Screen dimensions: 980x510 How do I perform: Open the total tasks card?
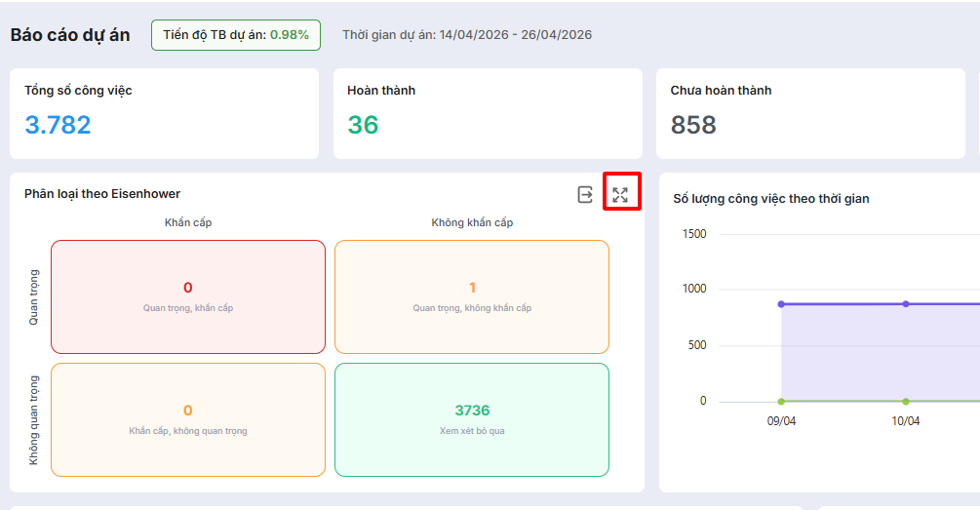point(164,113)
